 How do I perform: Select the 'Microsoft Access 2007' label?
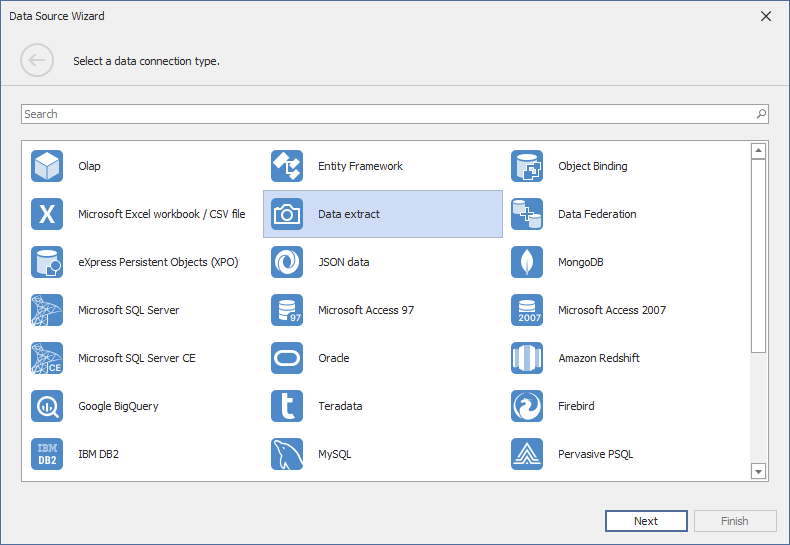[612, 310]
